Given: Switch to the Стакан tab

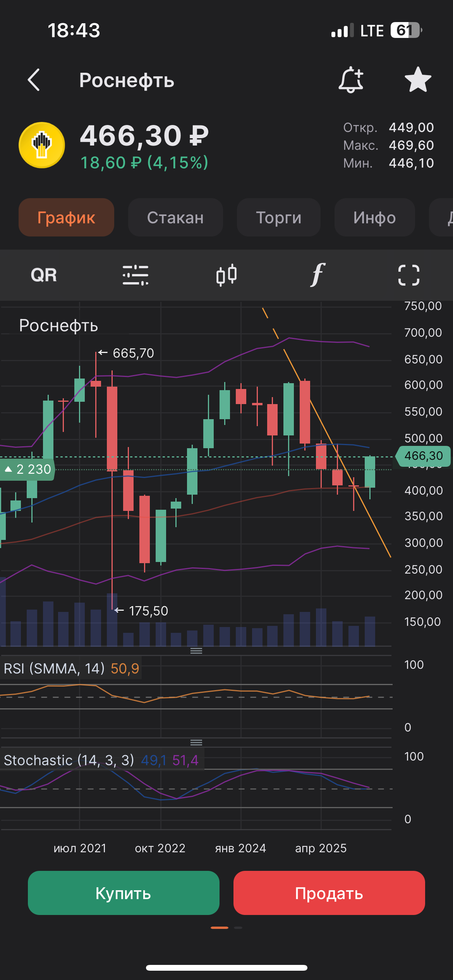Looking at the screenshot, I should [175, 218].
